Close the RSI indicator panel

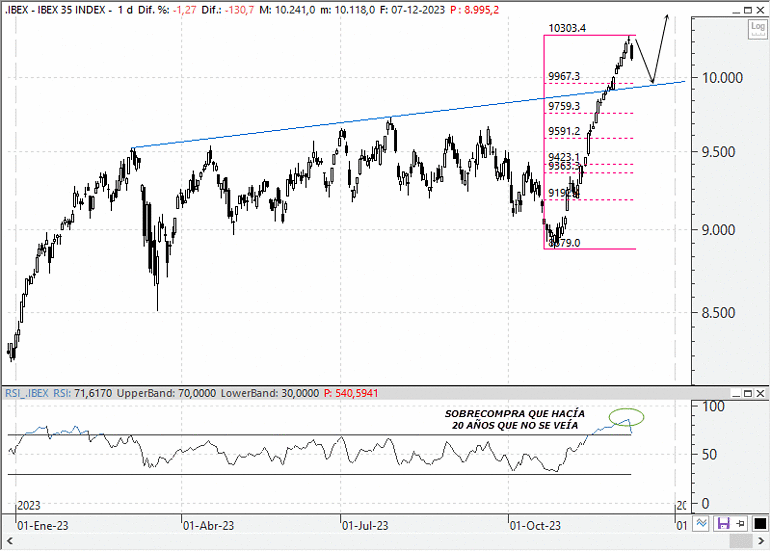coord(760,393)
